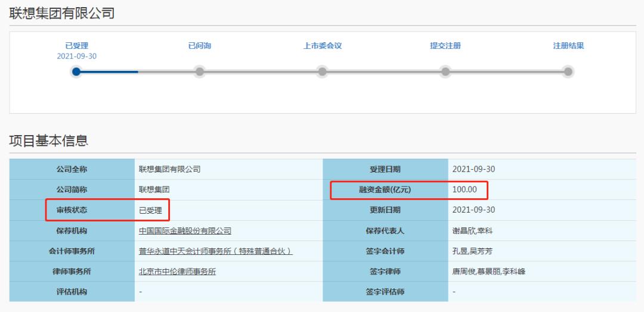Viewport: 644px width, 312px height.
Task: Click the 律师事务所 label cell
Action: pyautogui.click(x=72, y=272)
